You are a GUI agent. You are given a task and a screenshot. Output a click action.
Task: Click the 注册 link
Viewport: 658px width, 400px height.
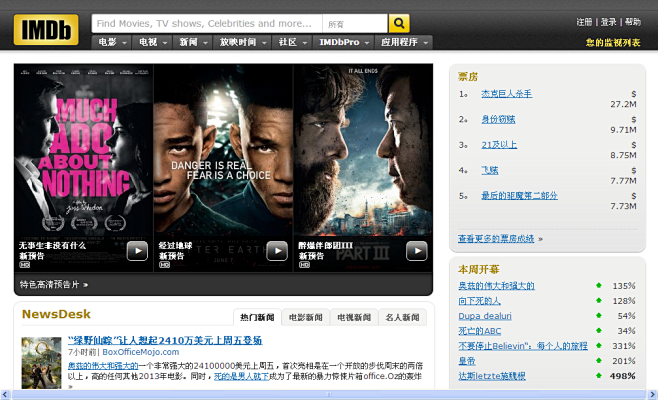point(584,22)
